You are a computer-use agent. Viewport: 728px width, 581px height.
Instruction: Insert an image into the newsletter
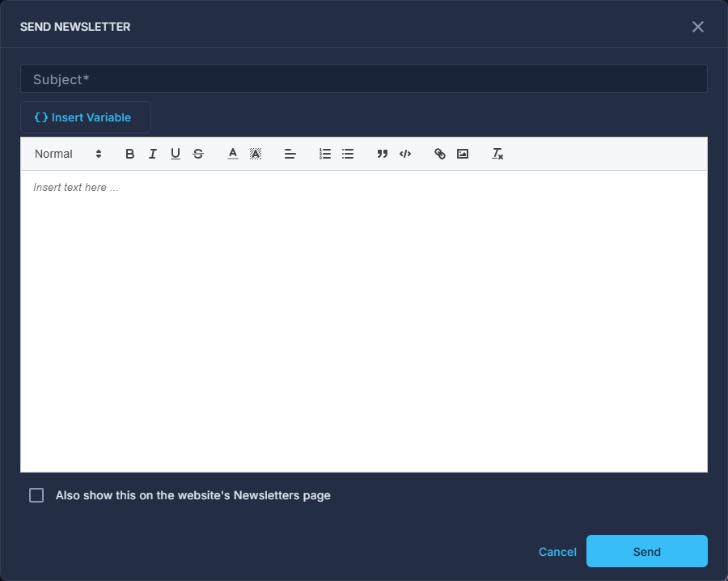(463, 154)
